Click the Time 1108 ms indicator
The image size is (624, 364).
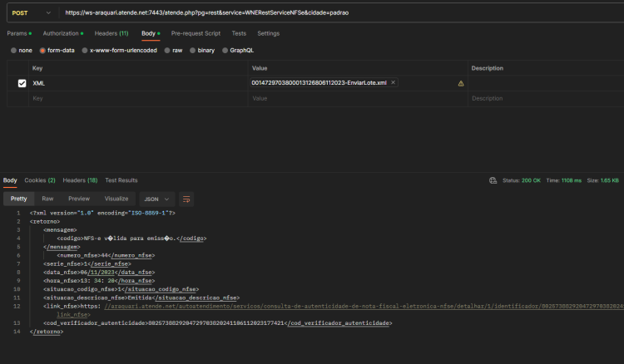563,180
